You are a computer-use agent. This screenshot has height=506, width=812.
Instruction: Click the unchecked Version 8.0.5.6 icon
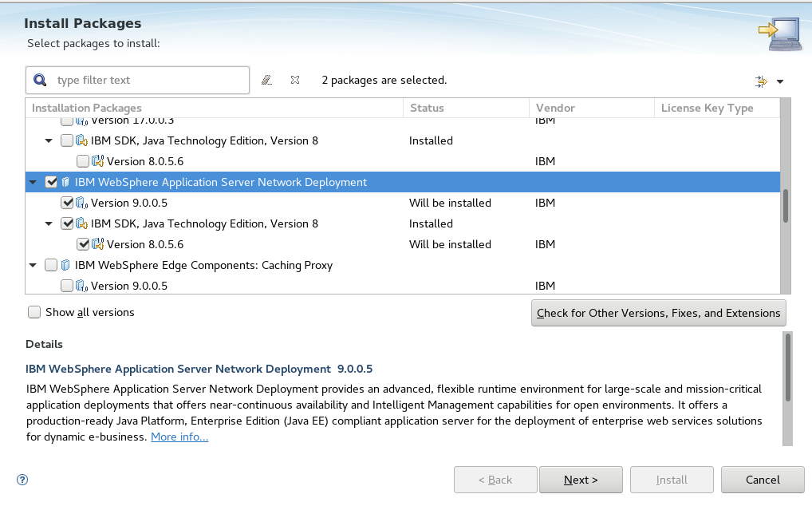point(98,161)
